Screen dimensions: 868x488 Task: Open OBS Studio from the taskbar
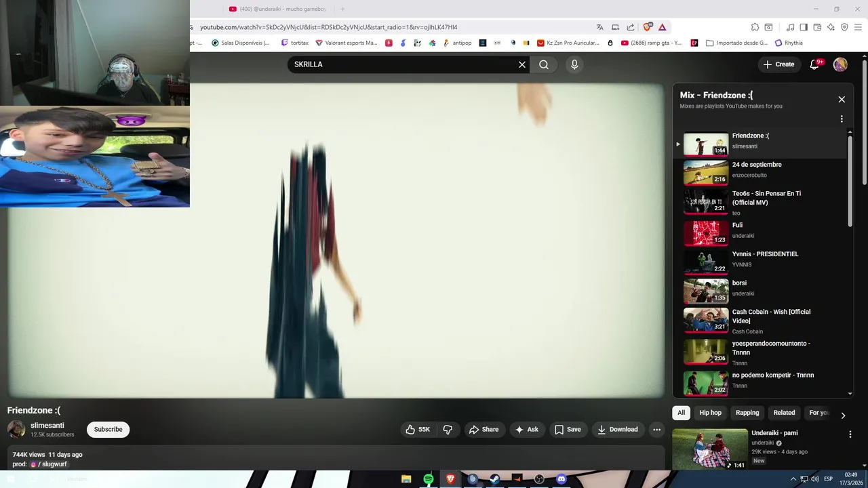tap(539, 479)
